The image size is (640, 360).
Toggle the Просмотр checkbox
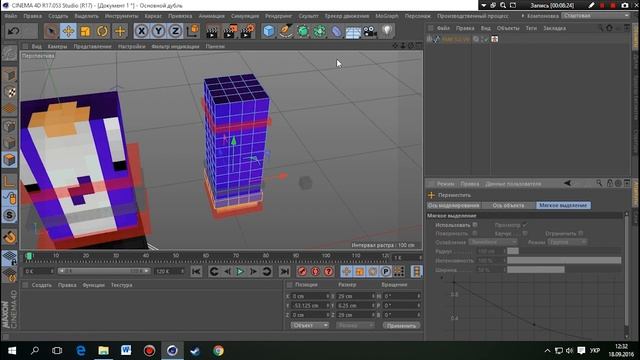524,225
